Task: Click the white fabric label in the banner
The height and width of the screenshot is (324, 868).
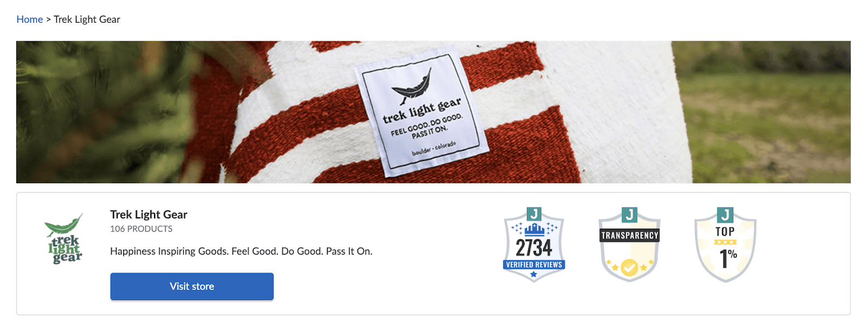Action: (x=422, y=112)
